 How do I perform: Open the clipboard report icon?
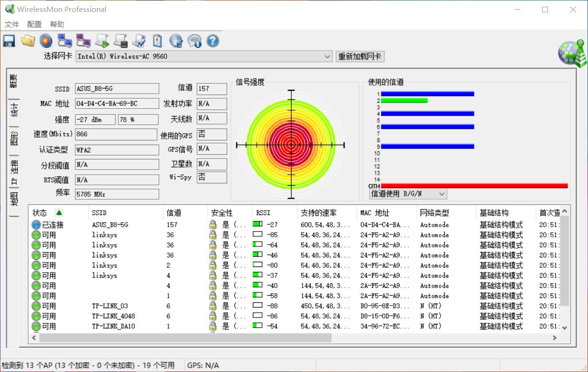tap(157, 41)
